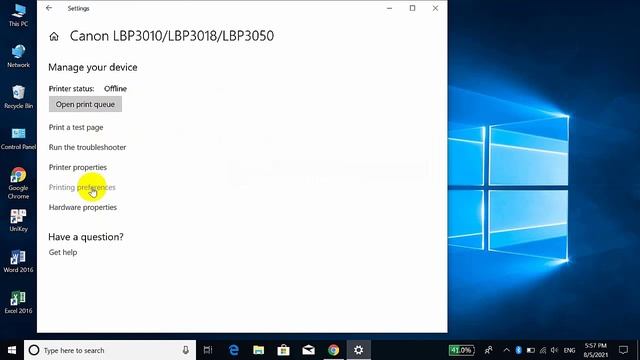This screenshot has width=640, height=360.
Task: Select the Google Chrome desktop shortcut
Action: [x=18, y=183]
